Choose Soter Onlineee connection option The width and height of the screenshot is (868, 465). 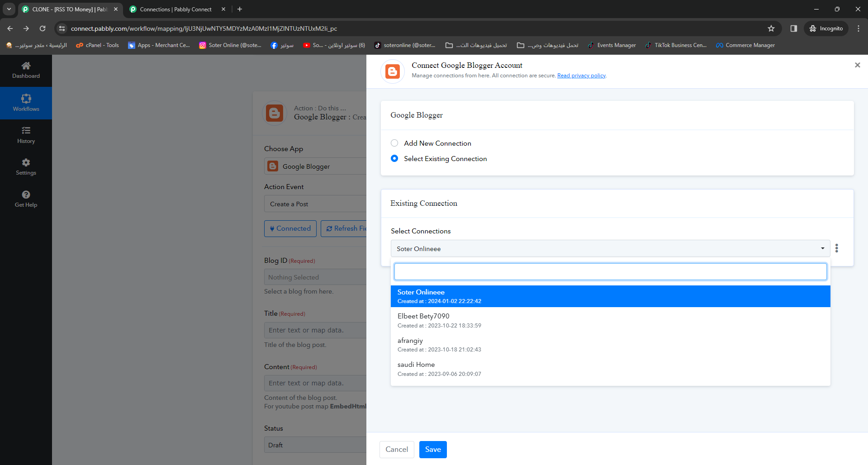pyautogui.click(x=611, y=296)
